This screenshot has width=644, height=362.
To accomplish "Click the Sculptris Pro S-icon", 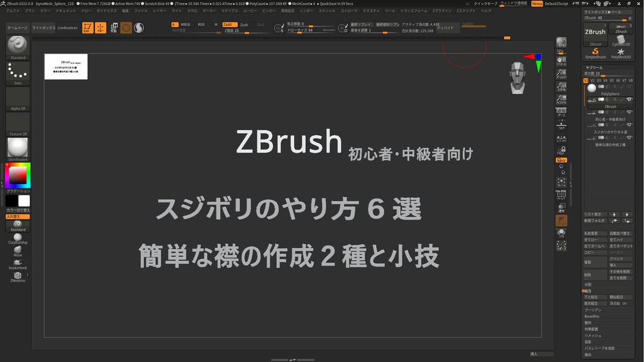I will coord(139,28).
